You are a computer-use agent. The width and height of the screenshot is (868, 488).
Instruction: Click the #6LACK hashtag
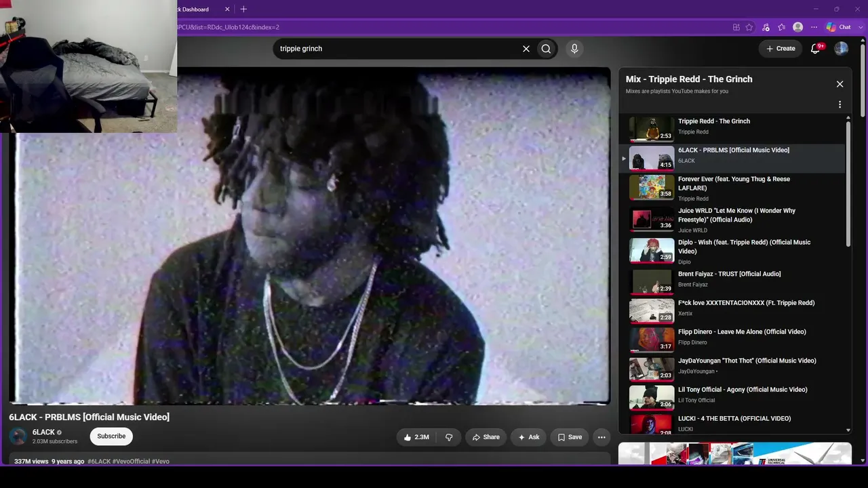pos(99,462)
